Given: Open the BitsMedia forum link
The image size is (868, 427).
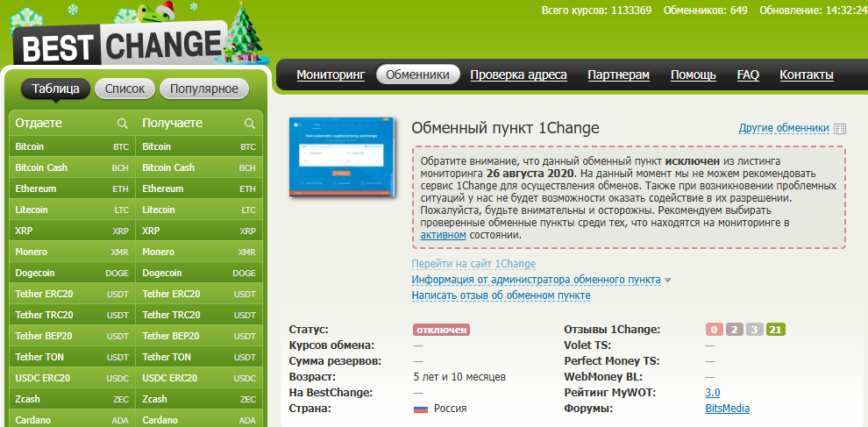Looking at the screenshot, I should pos(728,409).
